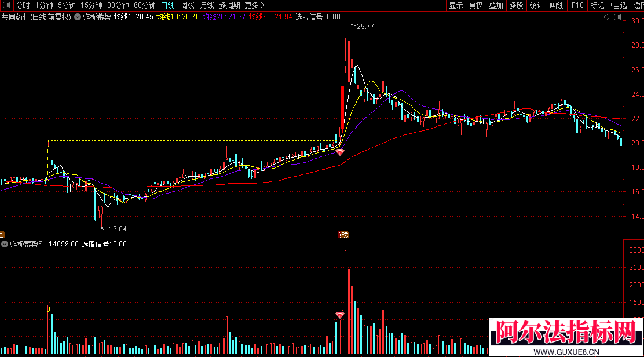Click the F10 company info button

tap(577, 5)
